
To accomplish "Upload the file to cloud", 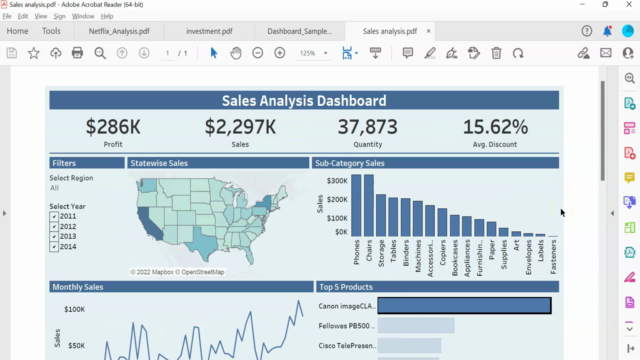I will [x=56, y=53].
